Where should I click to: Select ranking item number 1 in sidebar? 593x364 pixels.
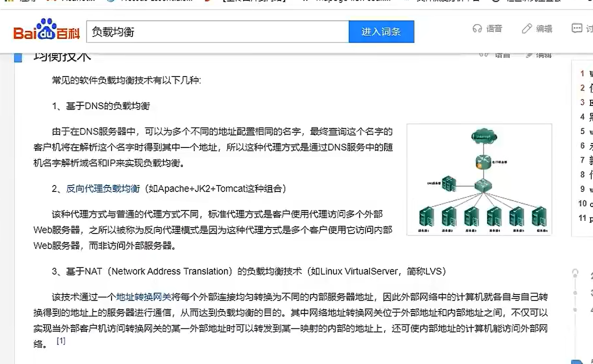[584, 73]
